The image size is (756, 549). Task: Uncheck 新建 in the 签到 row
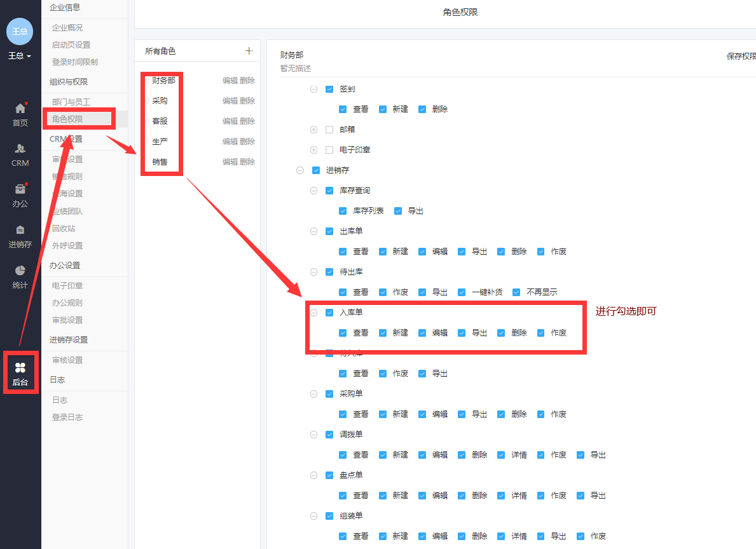pyautogui.click(x=382, y=109)
